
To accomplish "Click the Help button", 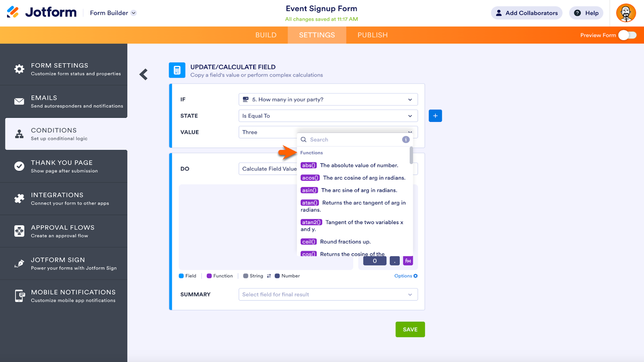I will (x=586, y=13).
